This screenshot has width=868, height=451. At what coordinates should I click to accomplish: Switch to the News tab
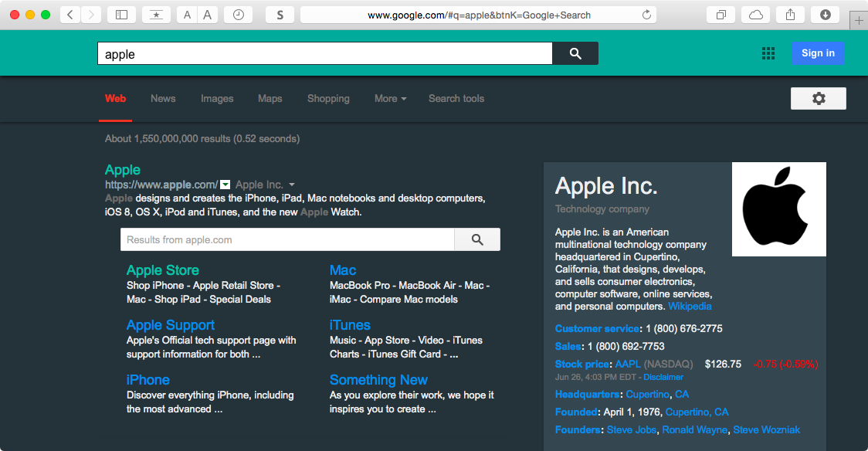tap(163, 99)
